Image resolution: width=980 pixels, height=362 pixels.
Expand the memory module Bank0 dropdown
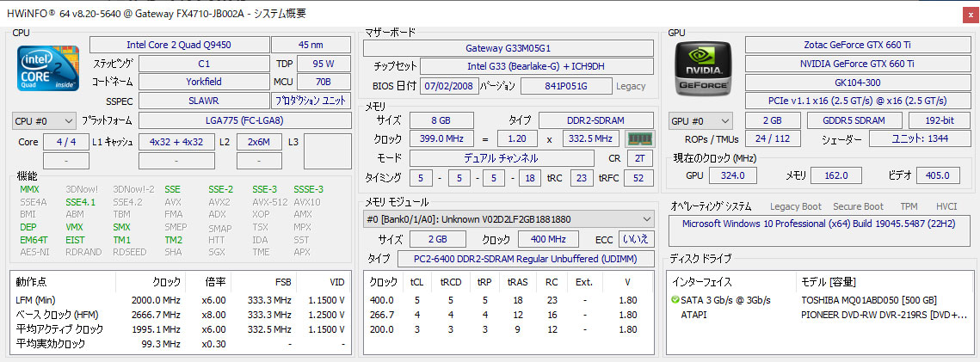coord(508,219)
